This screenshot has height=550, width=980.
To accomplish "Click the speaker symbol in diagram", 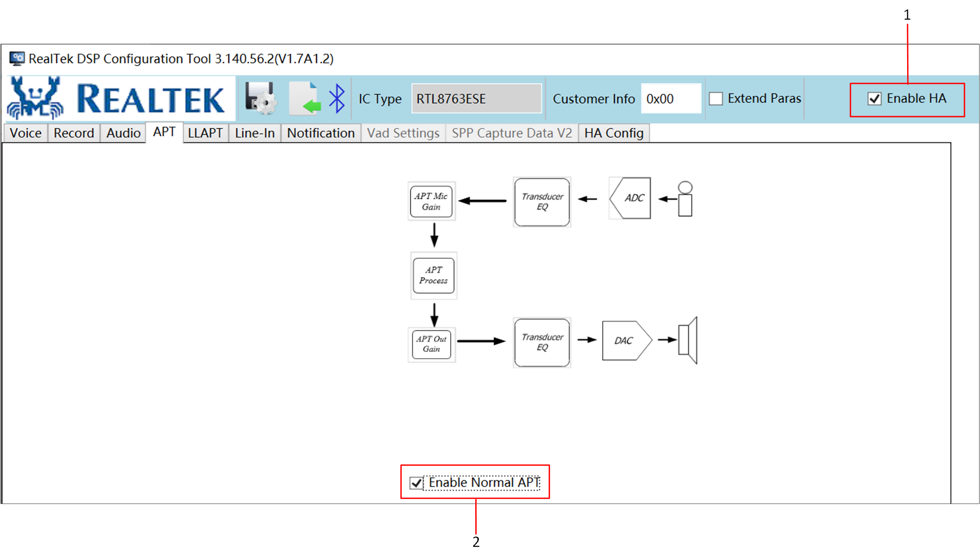I will [688, 340].
